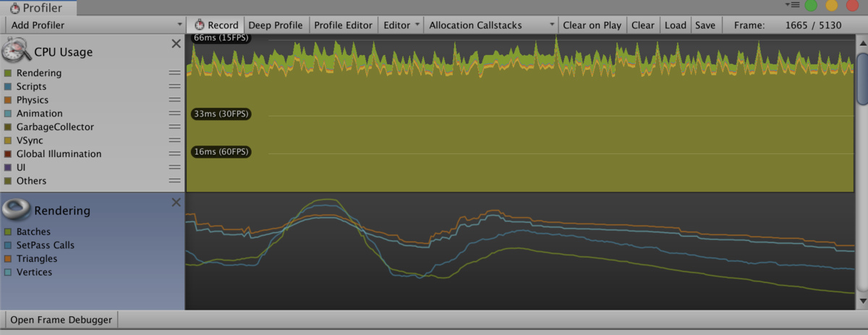Image resolution: width=868 pixels, height=335 pixels.
Task: Click the GarbageCollector label
Action: 55,127
